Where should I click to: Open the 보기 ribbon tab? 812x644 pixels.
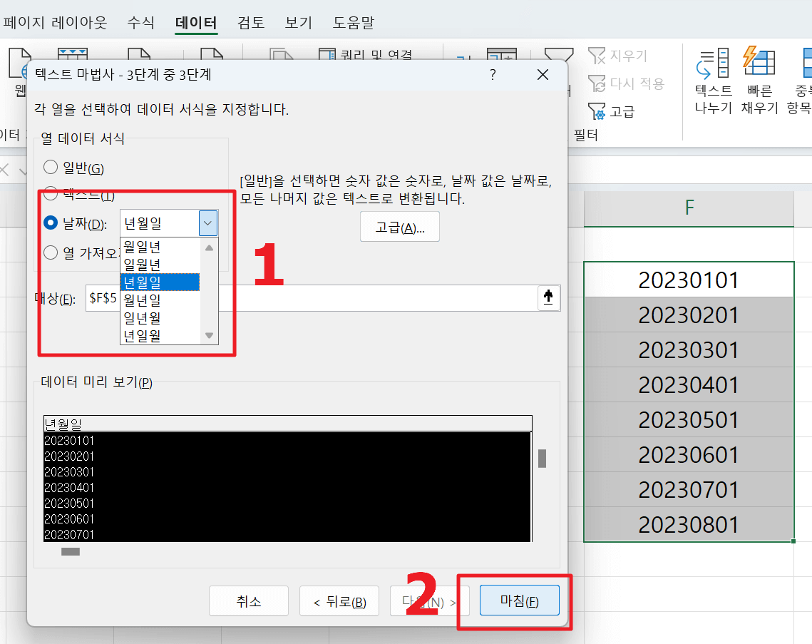298,22
